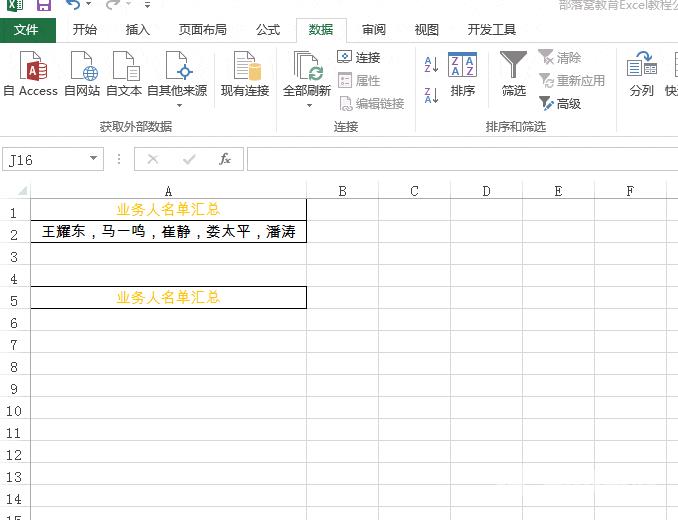This screenshot has height=520, width=678.
Task: Switch to the Home (开始) tab
Action: point(85,30)
